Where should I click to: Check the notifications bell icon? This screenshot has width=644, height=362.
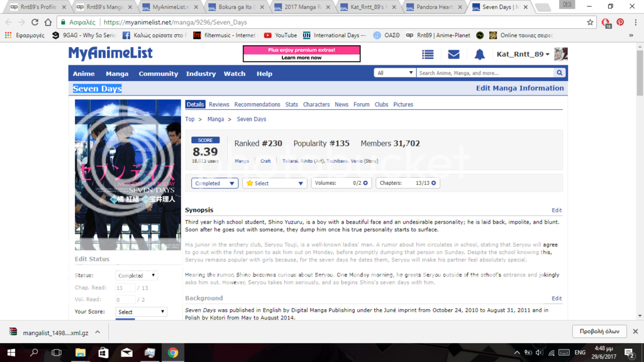click(479, 55)
